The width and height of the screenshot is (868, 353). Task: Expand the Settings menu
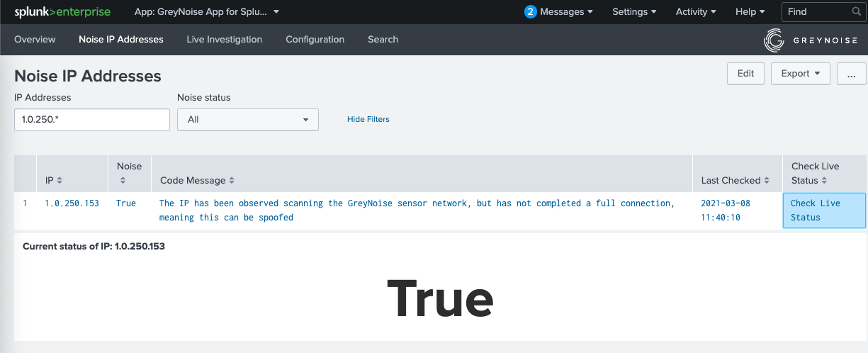coord(634,12)
